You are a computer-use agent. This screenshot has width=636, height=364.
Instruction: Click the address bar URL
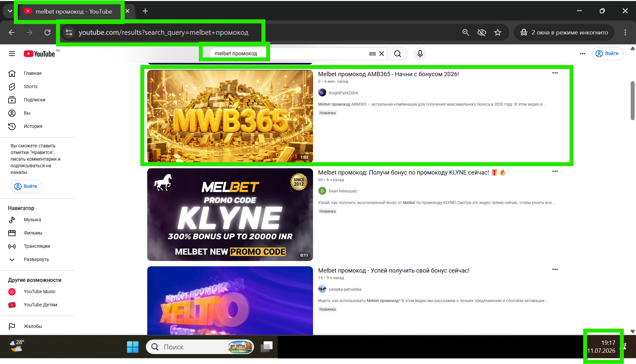click(163, 32)
